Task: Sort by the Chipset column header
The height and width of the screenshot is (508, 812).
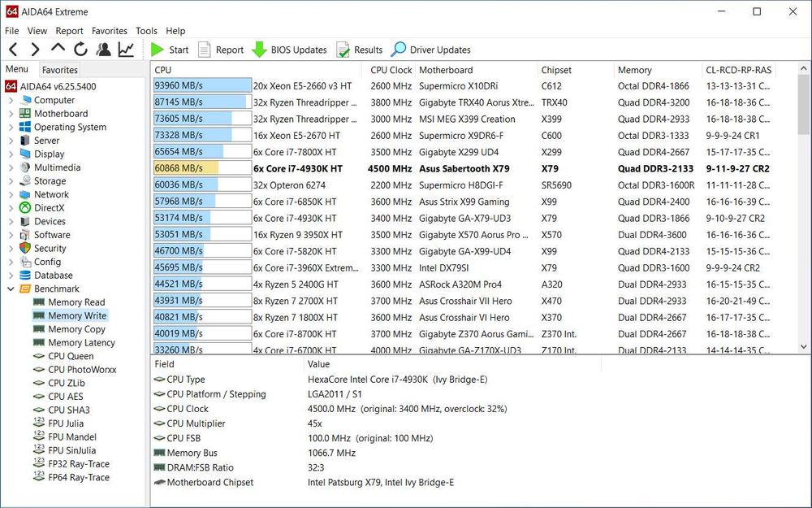Action: [576, 70]
